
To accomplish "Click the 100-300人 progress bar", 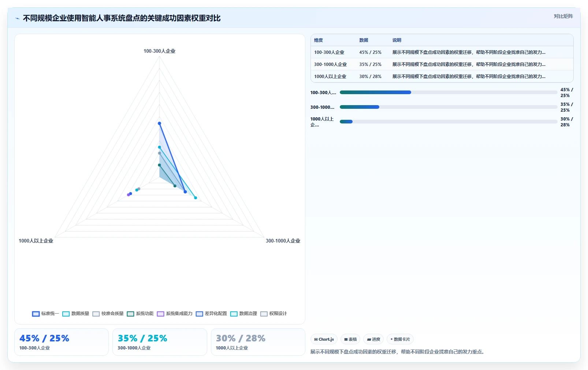I will 449,92.
